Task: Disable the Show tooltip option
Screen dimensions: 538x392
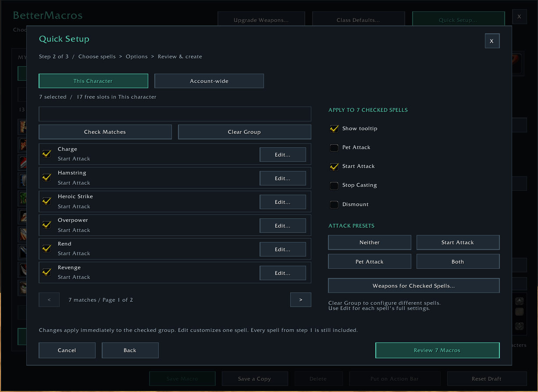Action: point(334,128)
